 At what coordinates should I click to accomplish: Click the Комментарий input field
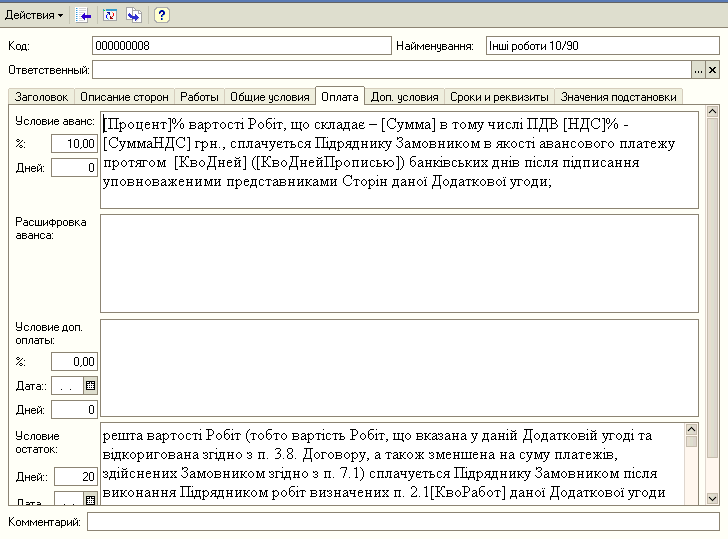click(x=402, y=522)
